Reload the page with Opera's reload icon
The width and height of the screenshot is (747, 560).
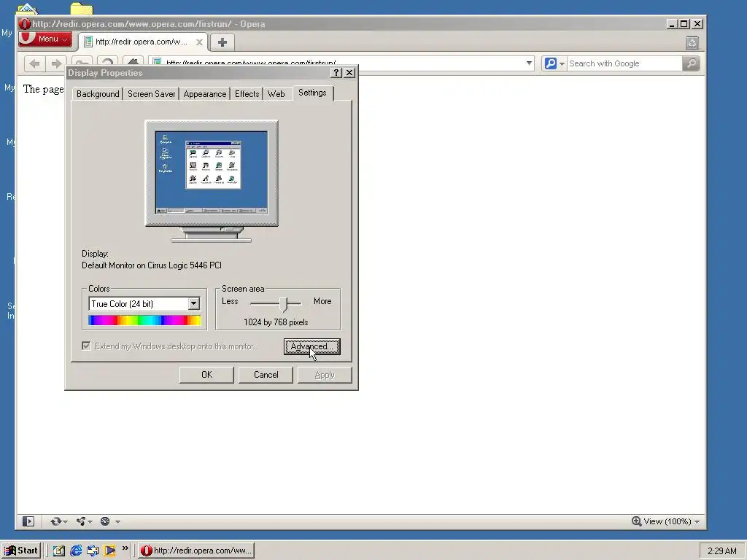(x=108, y=61)
